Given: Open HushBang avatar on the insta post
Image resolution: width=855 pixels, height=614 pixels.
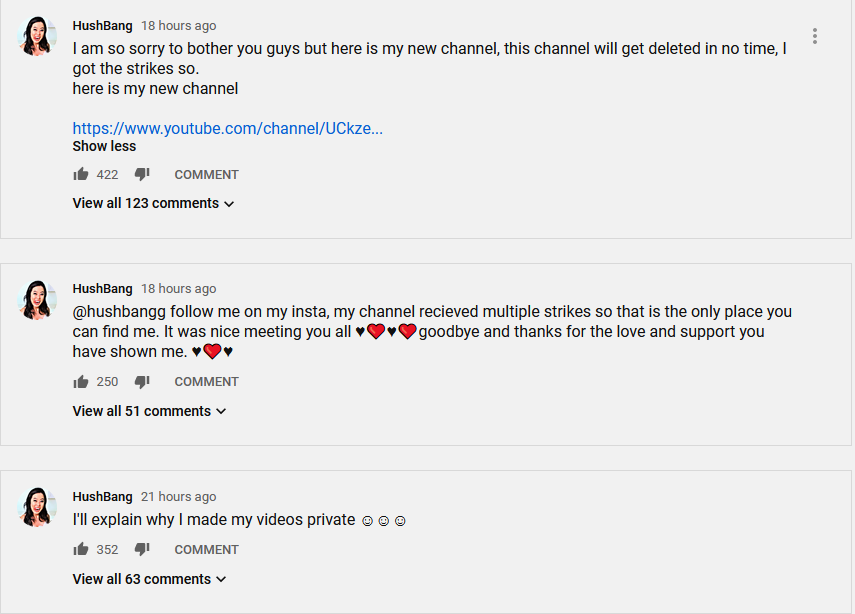Looking at the screenshot, I should coord(37,299).
